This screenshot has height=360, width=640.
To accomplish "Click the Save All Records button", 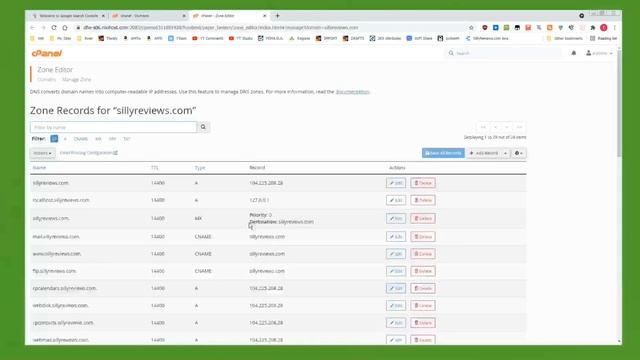I will pyautogui.click(x=443, y=153).
